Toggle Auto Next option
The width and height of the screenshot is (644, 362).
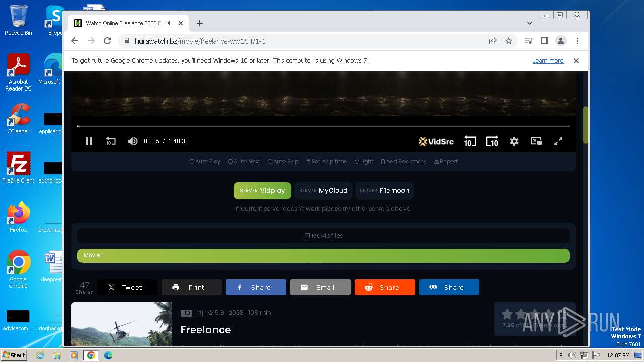point(244,161)
